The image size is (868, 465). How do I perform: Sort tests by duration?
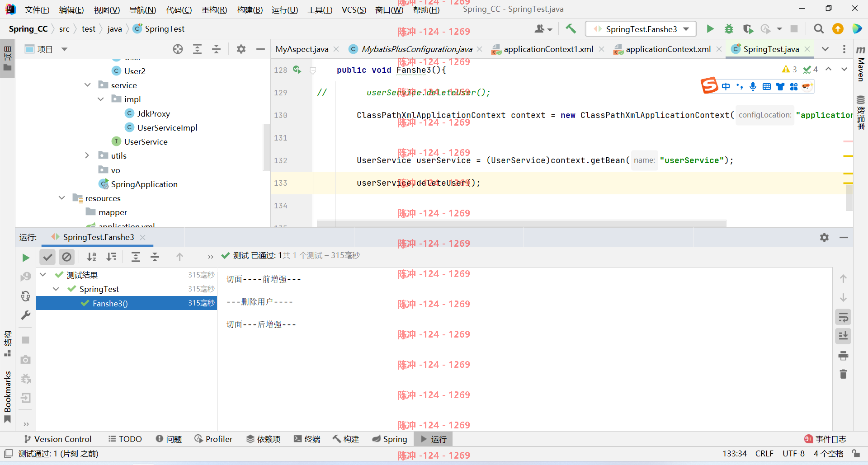pos(111,257)
